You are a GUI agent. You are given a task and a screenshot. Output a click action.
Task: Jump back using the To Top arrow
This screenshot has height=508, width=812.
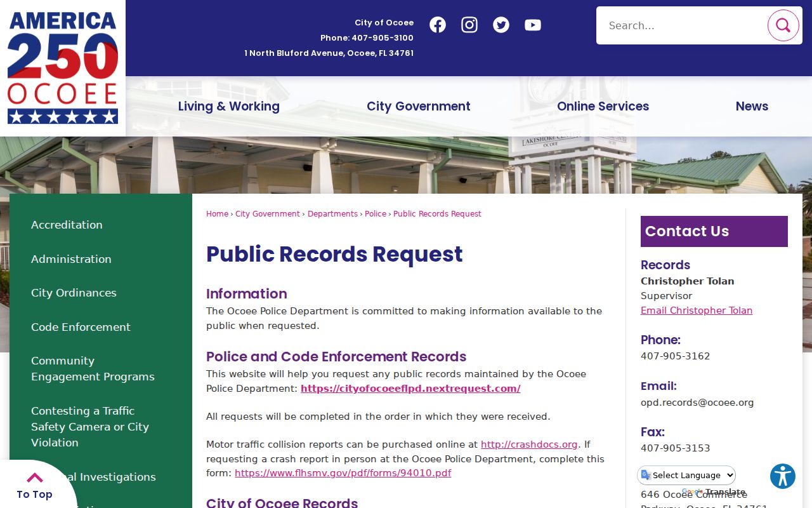pyautogui.click(x=34, y=485)
